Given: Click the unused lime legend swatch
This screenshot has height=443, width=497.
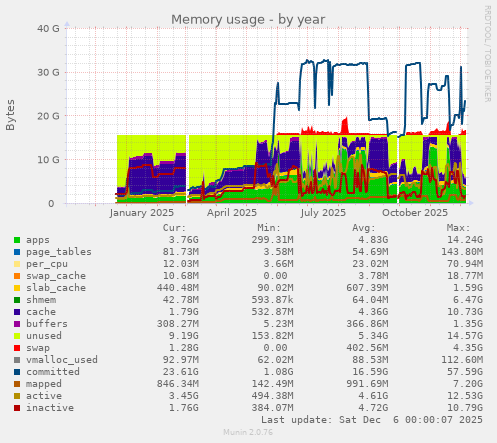Looking at the screenshot, I should pos(17,336).
